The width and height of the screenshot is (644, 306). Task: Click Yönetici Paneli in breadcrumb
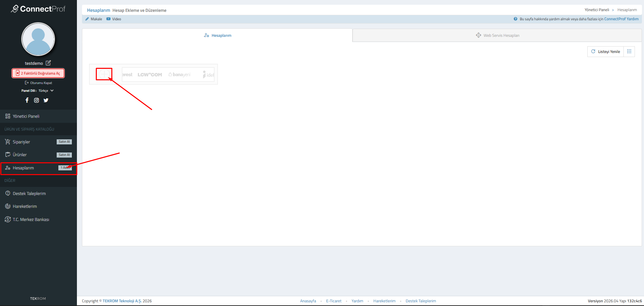(x=597, y=10)
